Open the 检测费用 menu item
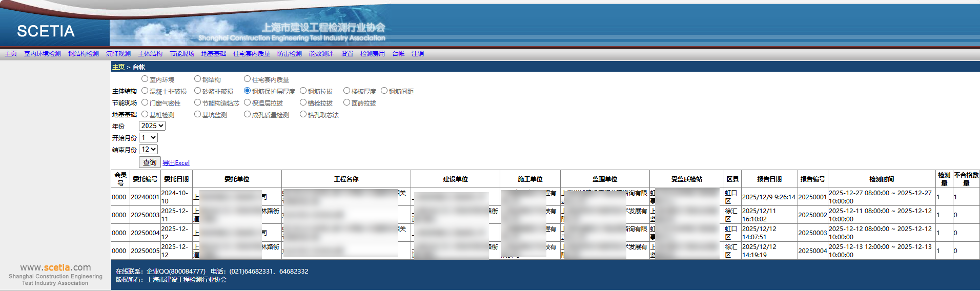This screenshot has height=291, width=980. (x=373, y=54)
